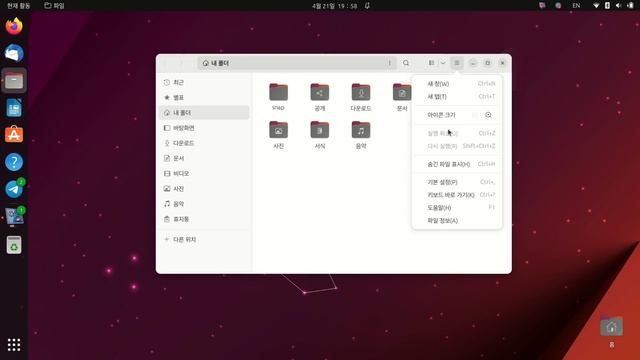Open 키보드 바로 가기(K) shortcuts entry

point(457,195)
